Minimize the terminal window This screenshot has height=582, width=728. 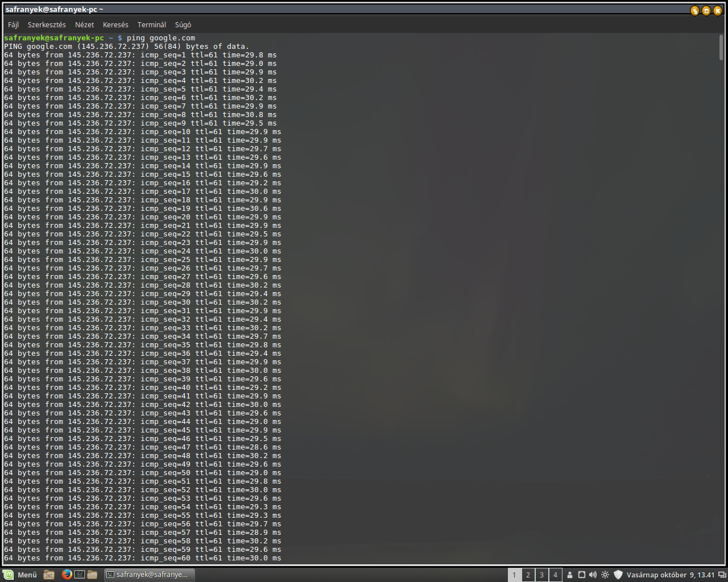695,11
